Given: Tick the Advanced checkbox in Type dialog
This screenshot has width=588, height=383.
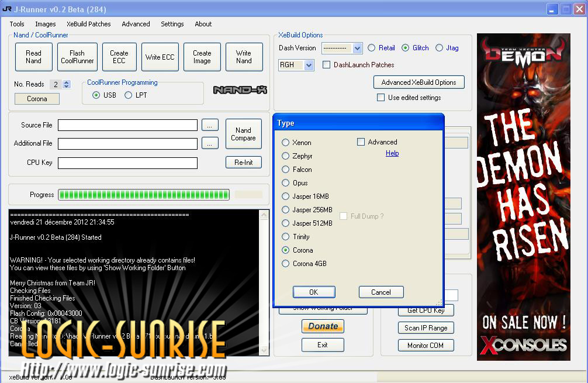Looking at the screenshot, I should [x=361, y=142].
